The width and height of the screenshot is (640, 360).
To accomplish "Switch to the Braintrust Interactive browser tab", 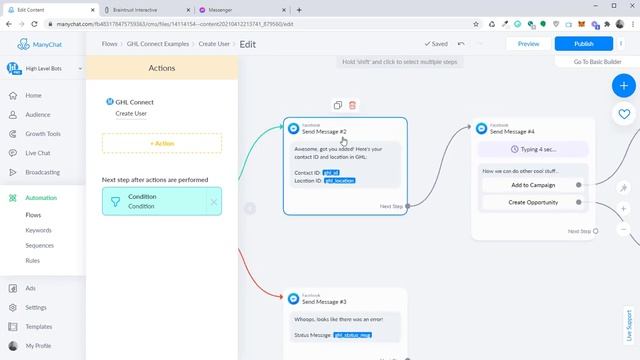I will click(146, 10).
